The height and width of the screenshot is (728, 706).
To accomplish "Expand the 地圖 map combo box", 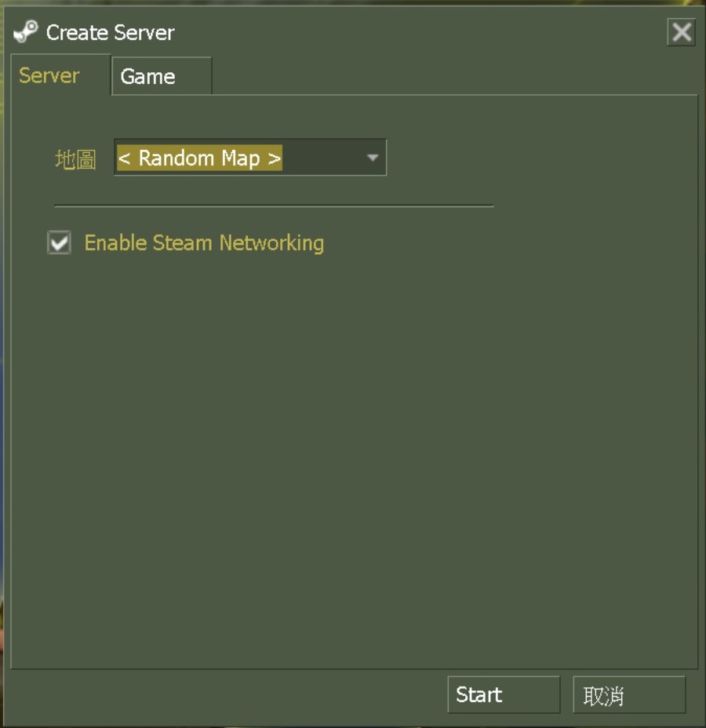I will 250,158.
